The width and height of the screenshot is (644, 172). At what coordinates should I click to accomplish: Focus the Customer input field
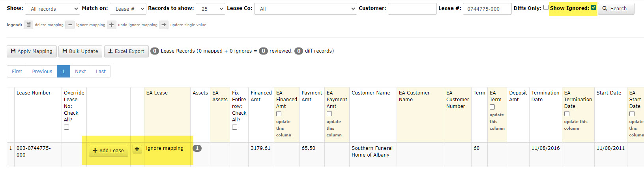tap(412, 9)
